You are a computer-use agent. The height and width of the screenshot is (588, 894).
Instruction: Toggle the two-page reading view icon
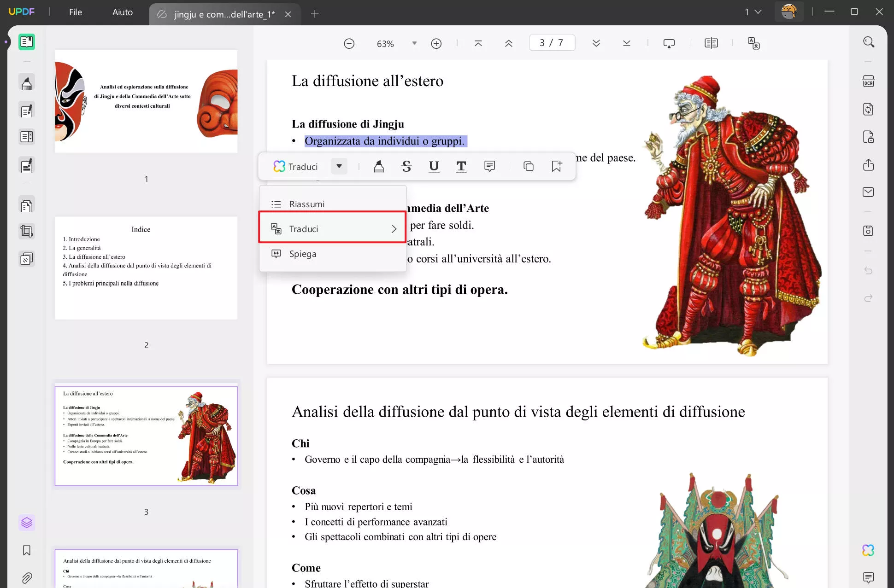[x=711, y=43]
